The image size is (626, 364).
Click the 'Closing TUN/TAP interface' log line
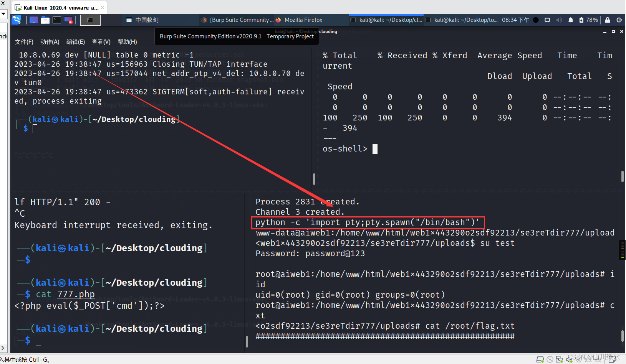click(210, 64)
